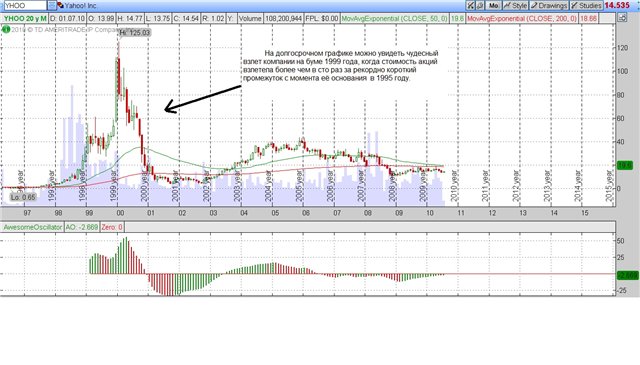Click the 10 year label on the time axis
Viewport: 640px width, 365px height.
pos(429,213)
